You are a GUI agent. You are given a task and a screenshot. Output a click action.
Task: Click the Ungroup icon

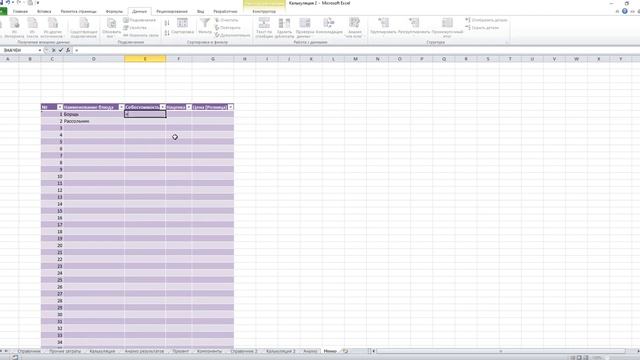(414, 26)
